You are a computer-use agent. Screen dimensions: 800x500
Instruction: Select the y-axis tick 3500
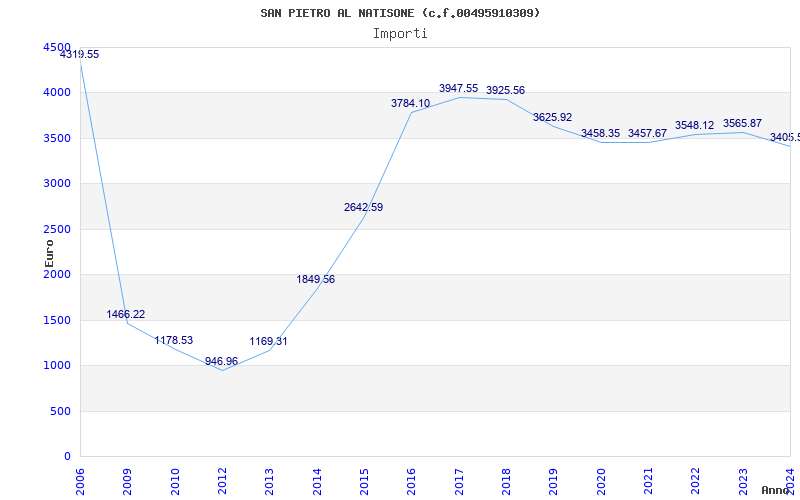pos(57,138)
